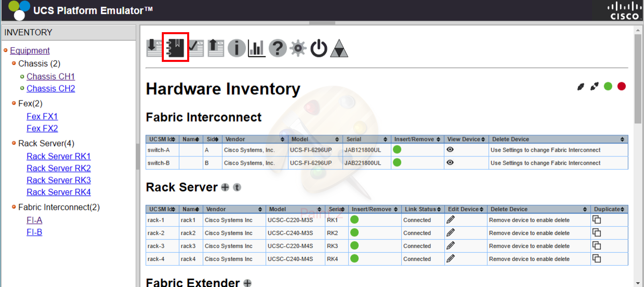The image size is (644, 287).
Task: Toggle Insert/Remove green dot for rack-3
Action: pos(355,245)
